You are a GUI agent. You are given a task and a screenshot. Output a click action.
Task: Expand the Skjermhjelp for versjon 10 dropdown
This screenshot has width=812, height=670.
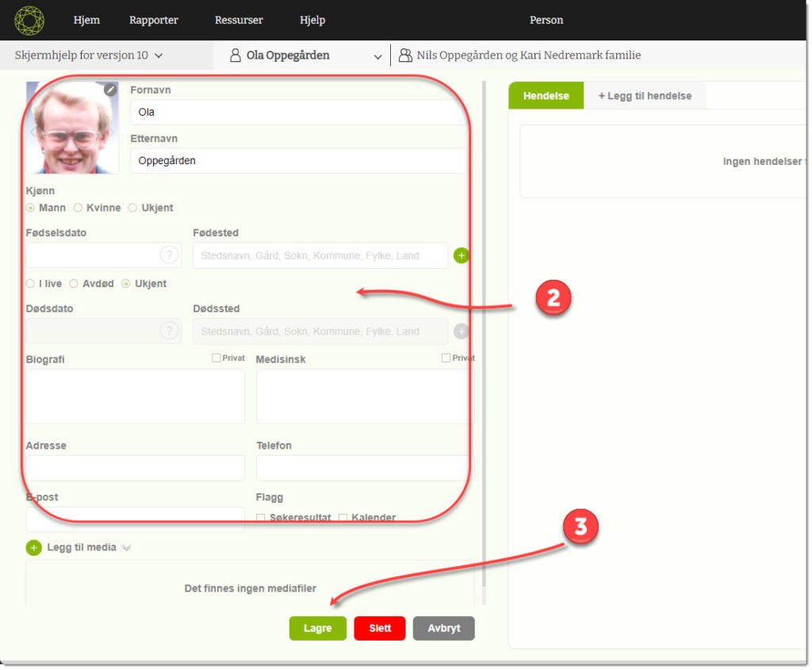[x=159, y=56]
